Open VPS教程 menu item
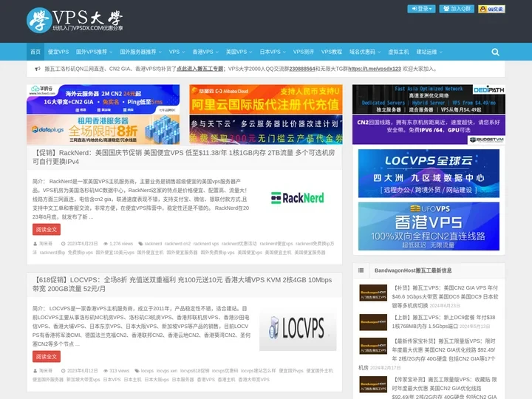The width and height of the screenshot is (532, 399). pyautogui.click(x=332, y=52)
